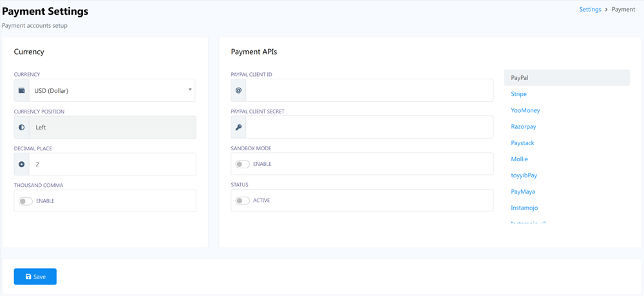644x296 pixels.
Task: Click the Decimal Place input field
Action: pyautogui.click(x=112, y=164)
